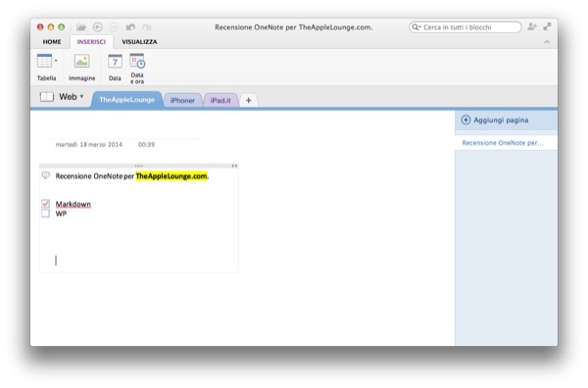Collapse the ribbon with chevron
The height and width of the screenshot is (388, 588).
[x=547, y=42]
